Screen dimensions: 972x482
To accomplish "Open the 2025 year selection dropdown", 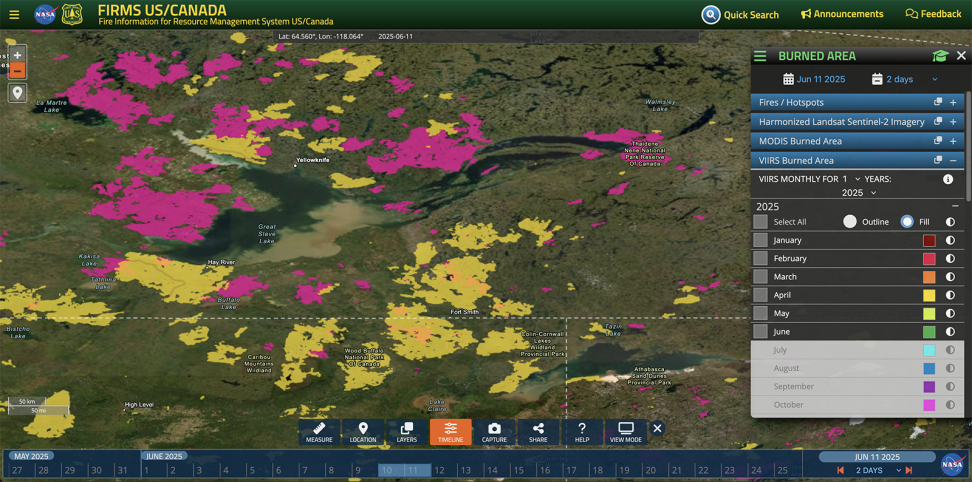I will pyautogui.click(x=859, y=193).
